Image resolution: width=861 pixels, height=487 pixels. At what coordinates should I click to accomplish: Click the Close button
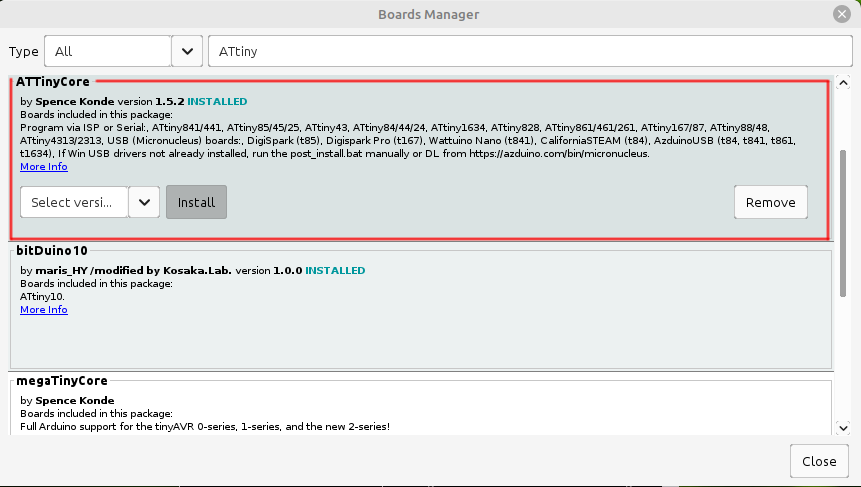(819, 461)
